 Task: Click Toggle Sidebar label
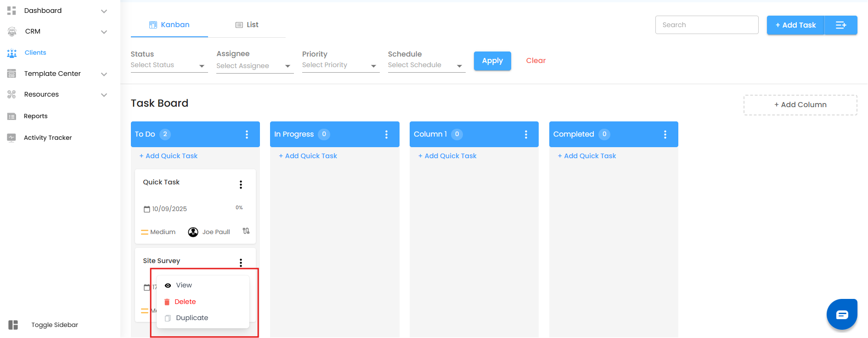(55, 325)
